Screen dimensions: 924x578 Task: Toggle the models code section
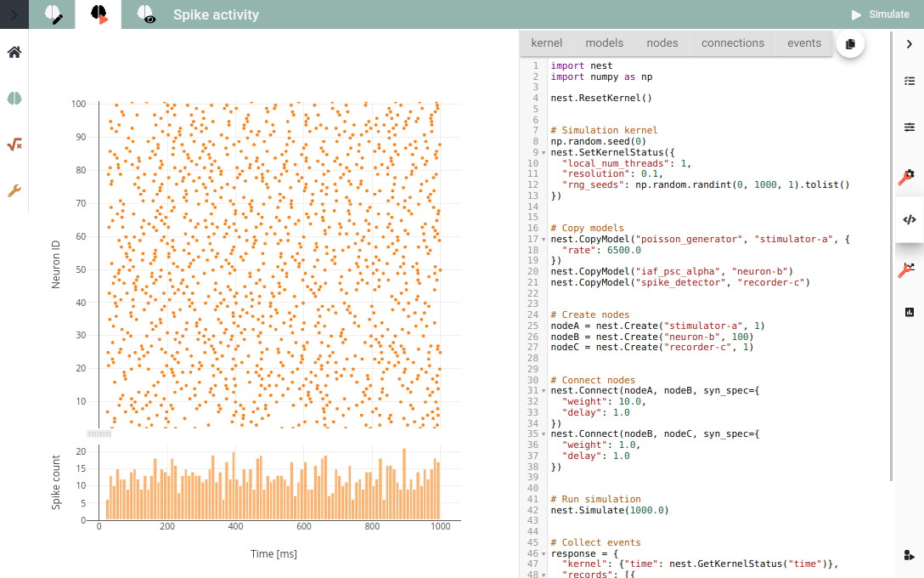tap(604, 43)
